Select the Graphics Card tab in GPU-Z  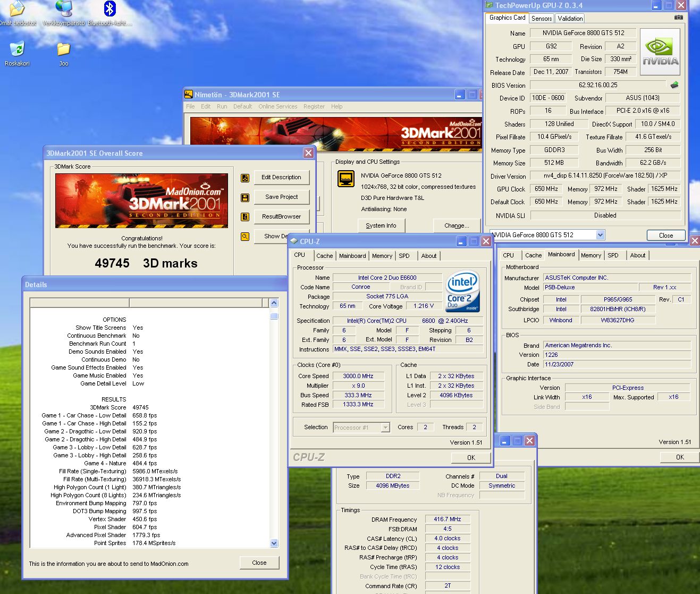click(507, 18)
